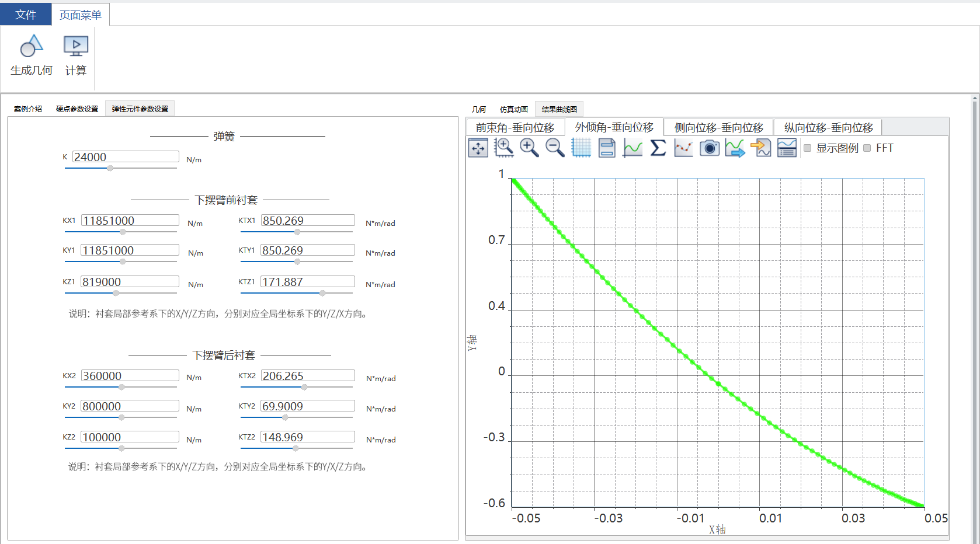Switch to the 硬点参数设置 tab

click(x=77, y=109)
